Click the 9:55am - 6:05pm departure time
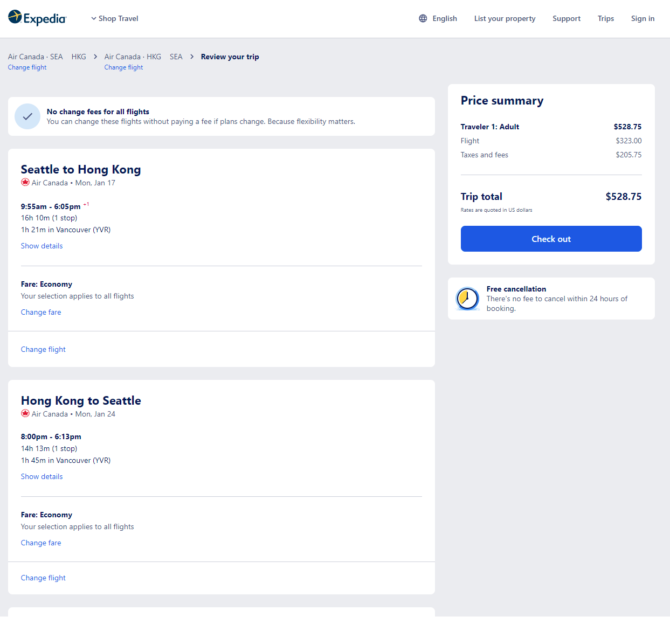670x617 pixels. (x=50, y=206)
